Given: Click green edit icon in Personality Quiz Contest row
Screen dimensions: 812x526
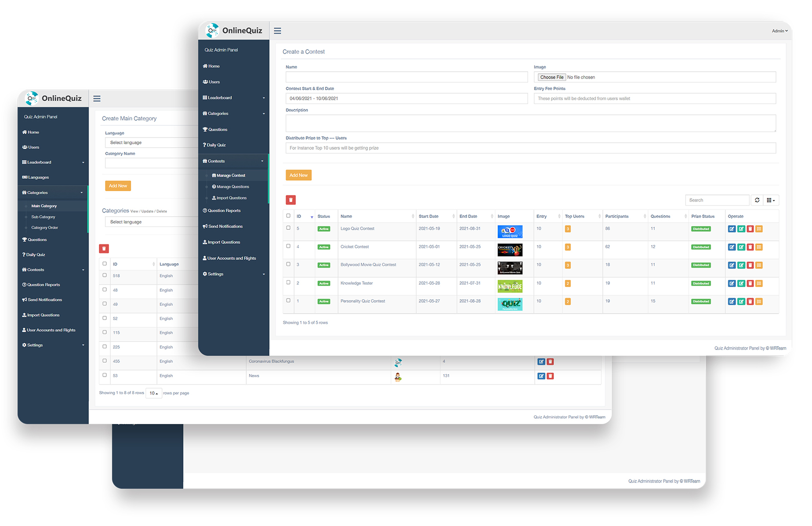Looking at the screenshot, I should 741,301.
